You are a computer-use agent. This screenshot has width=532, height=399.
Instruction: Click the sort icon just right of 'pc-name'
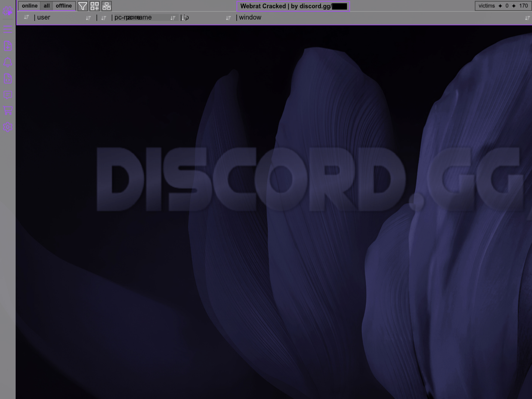pyautogui.click(x=173, y=18)
